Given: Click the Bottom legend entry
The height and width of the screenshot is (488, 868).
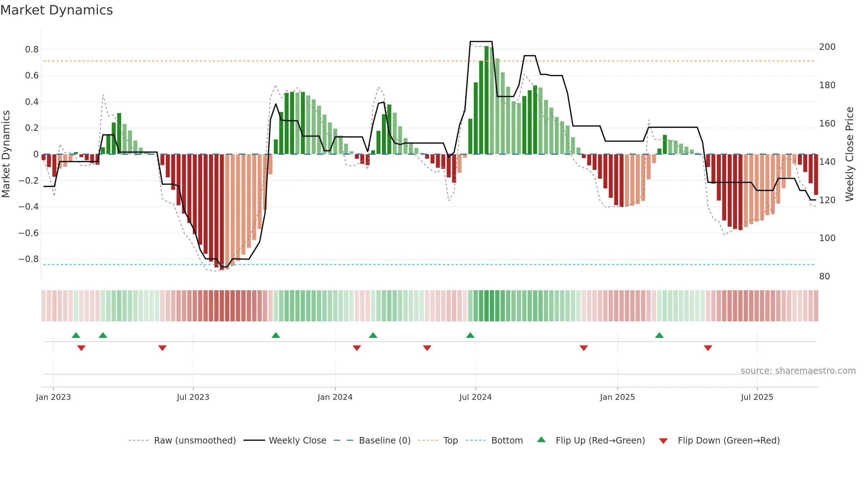Looking at the screenshot, I should coord(494,440).
